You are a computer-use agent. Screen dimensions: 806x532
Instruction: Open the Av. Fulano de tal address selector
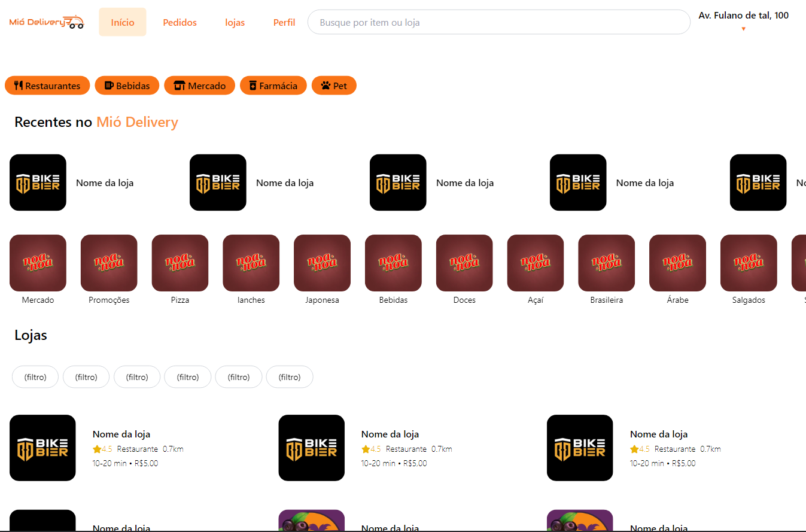743,16
